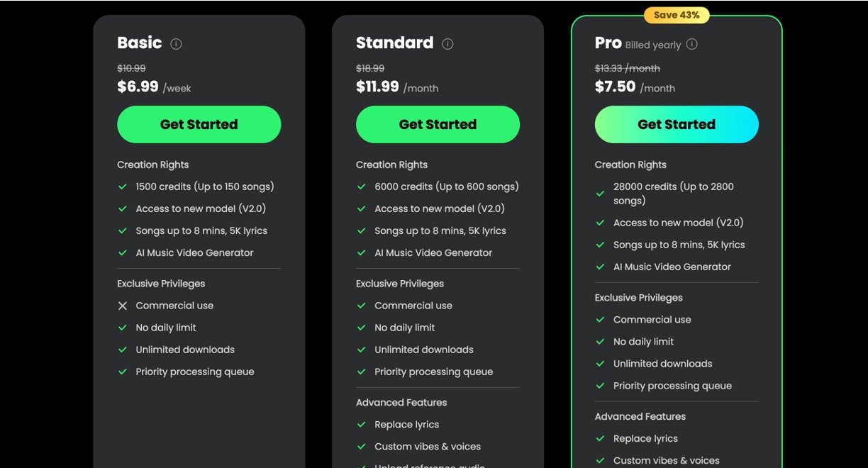This screenshot has height=468, width=868.
Task: Click checkmark next to Pro Commercial use
Action: (x=601, y=320)
